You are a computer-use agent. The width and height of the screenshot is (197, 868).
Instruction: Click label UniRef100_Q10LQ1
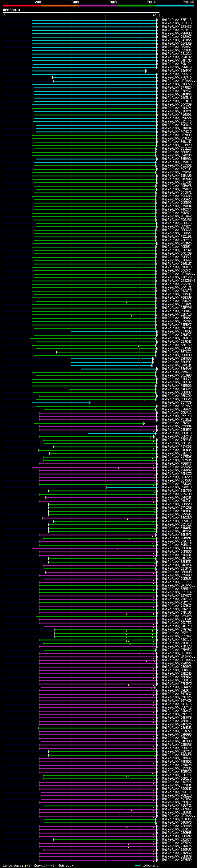pyautogui.click(x=176, y=365)
